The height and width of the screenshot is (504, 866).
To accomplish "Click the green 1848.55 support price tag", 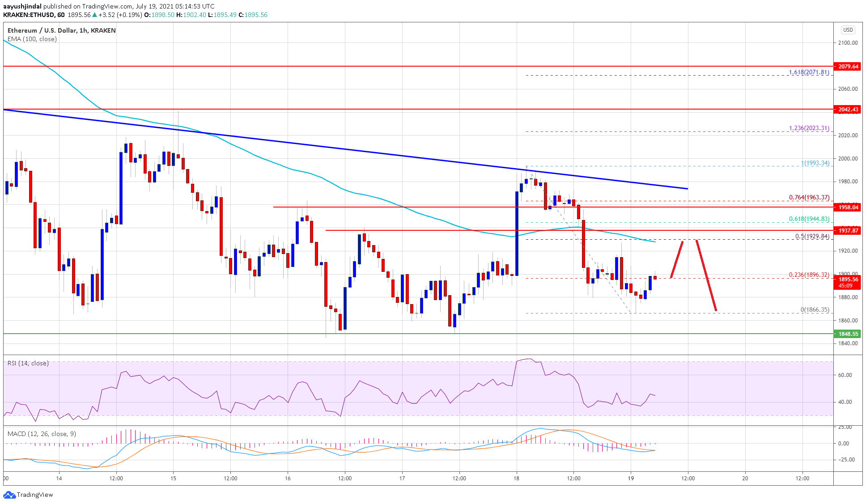I will click(x=848, y=333).
